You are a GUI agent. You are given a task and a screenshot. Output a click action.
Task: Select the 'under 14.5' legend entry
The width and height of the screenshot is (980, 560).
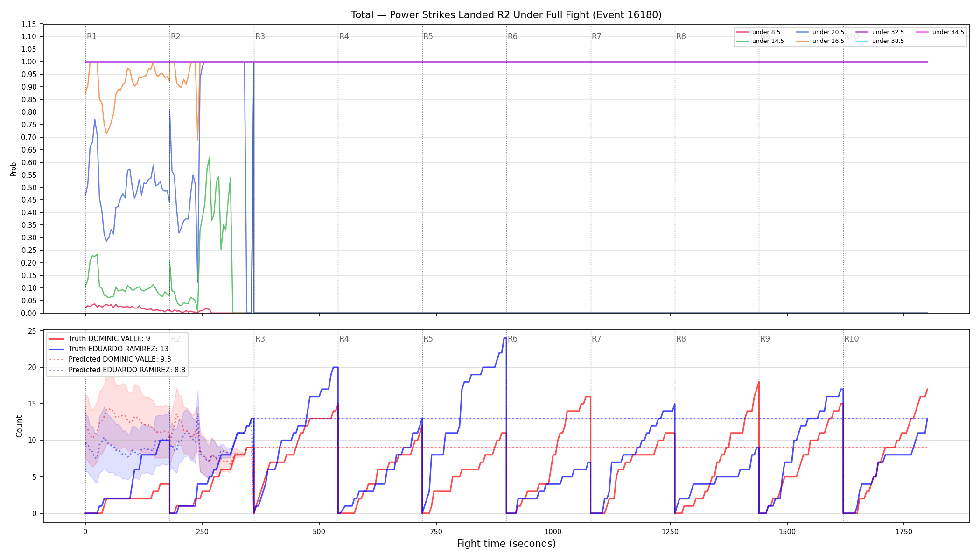coord(760,41)
